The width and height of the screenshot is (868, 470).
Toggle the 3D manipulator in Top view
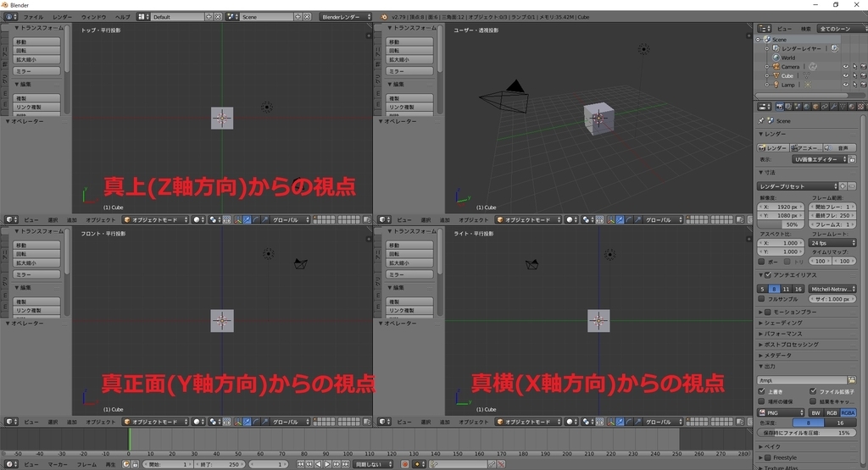pyautogui.click(x=238, y=219)
